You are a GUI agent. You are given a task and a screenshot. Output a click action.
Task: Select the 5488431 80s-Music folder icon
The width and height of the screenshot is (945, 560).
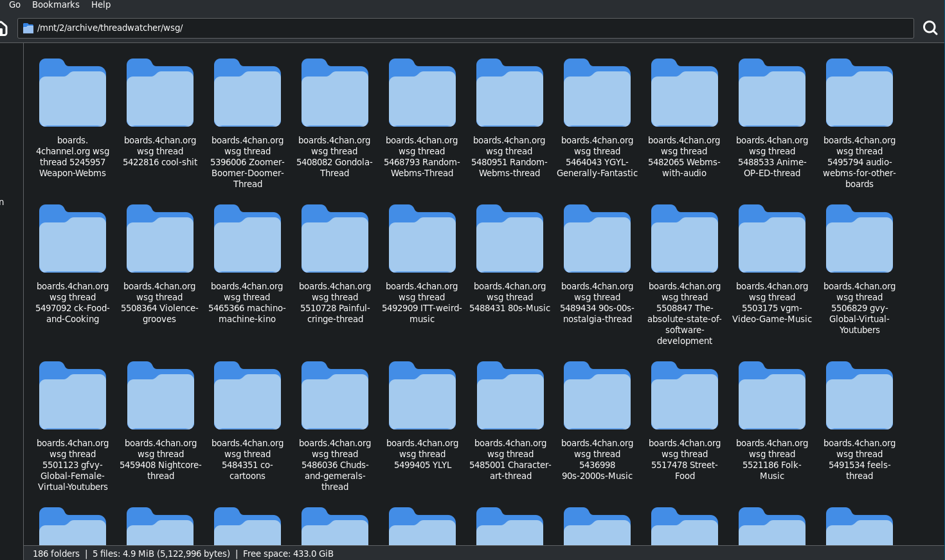point(510,239)
